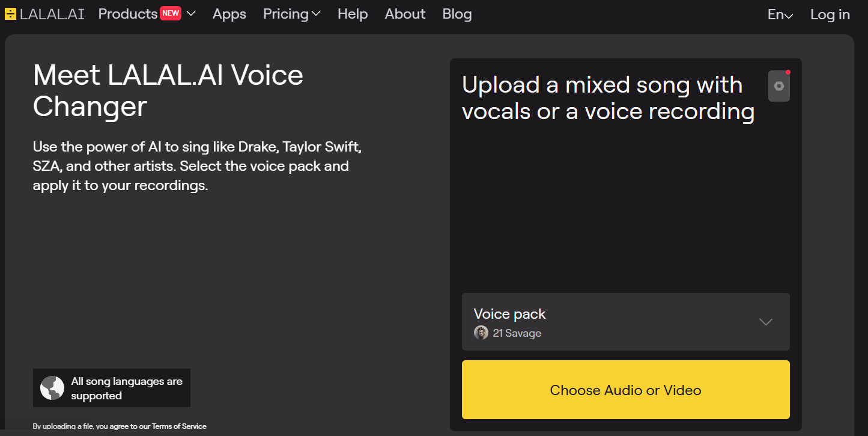
Task: Click the LALAL.AI brand name text
Action: click(x=52, y=14)
